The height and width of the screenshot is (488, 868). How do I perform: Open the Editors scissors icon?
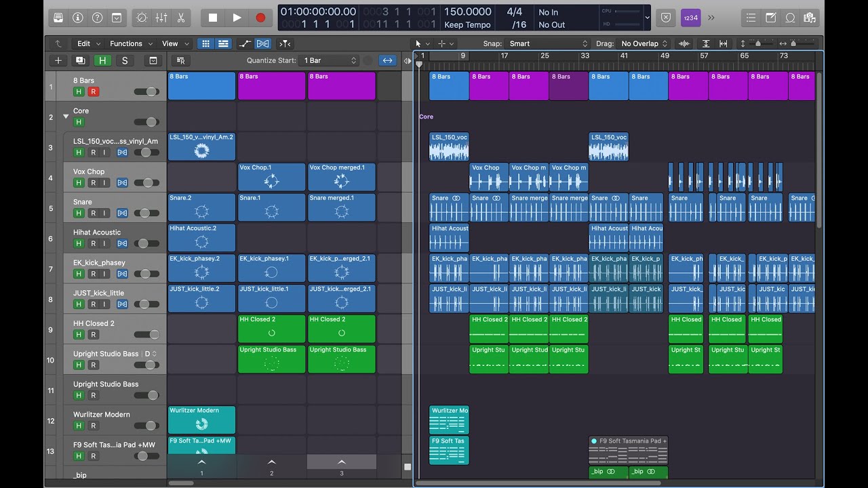[181, 18]
